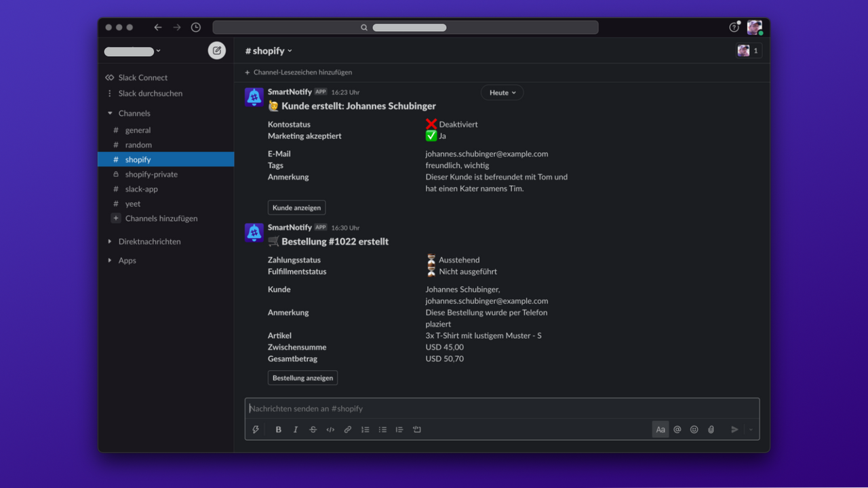Click the SmartNotify avatar of first message

pos(254,97)
